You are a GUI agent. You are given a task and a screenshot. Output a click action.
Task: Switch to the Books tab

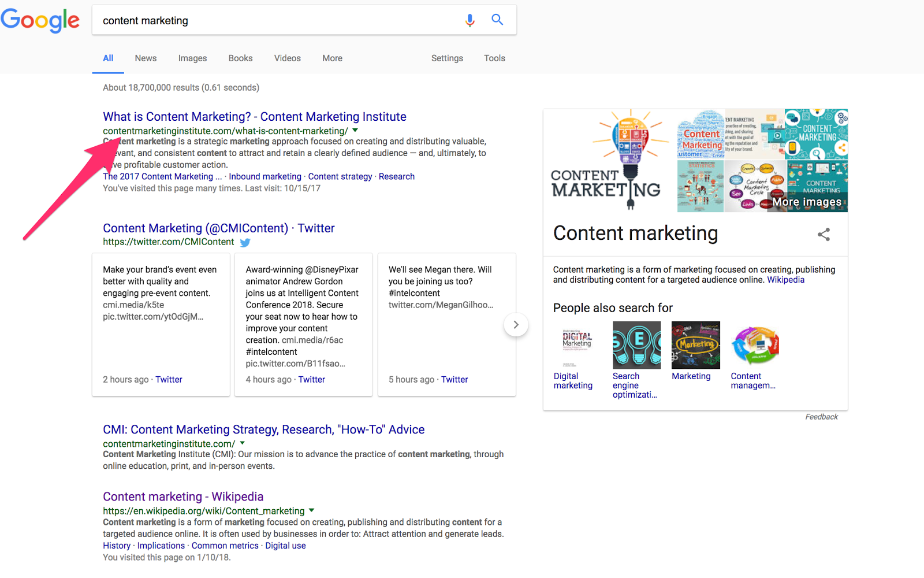pyautogui.click(x=240, y=58)
